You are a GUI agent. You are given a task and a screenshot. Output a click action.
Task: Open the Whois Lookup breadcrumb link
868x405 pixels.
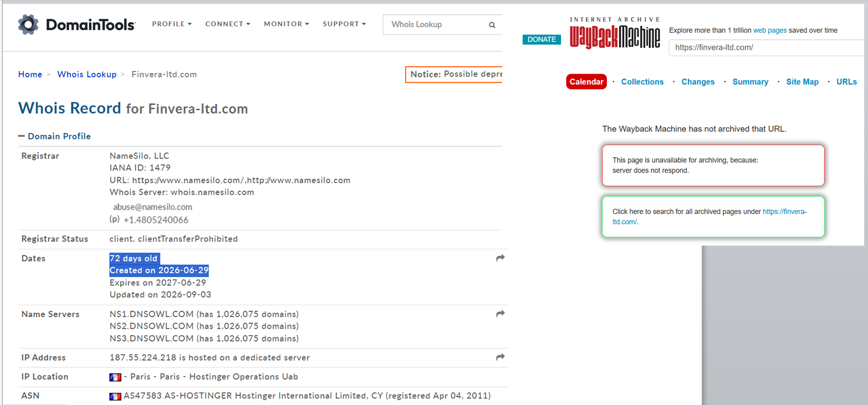pyautogui.click(x=87, y=74)
